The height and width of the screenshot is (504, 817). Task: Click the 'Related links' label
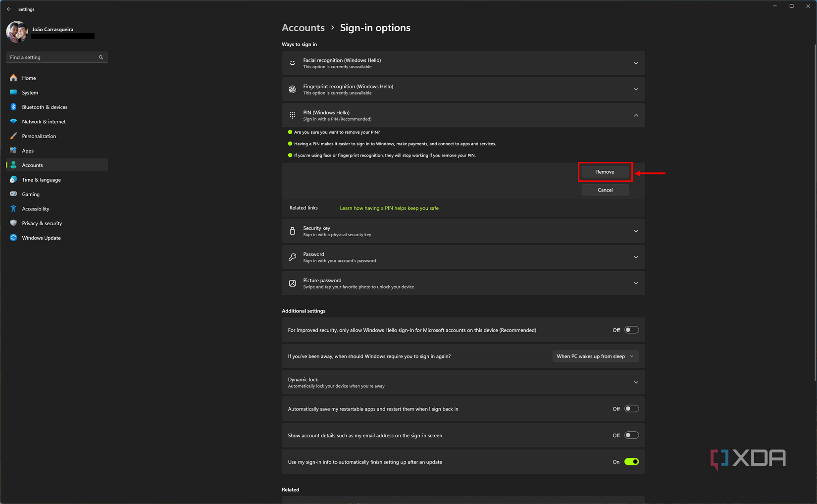(304, 208)
